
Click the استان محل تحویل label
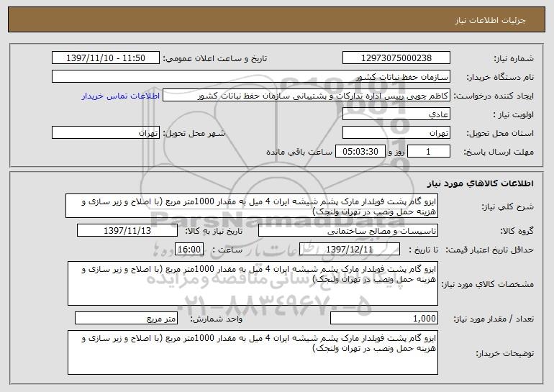(500, 134)
